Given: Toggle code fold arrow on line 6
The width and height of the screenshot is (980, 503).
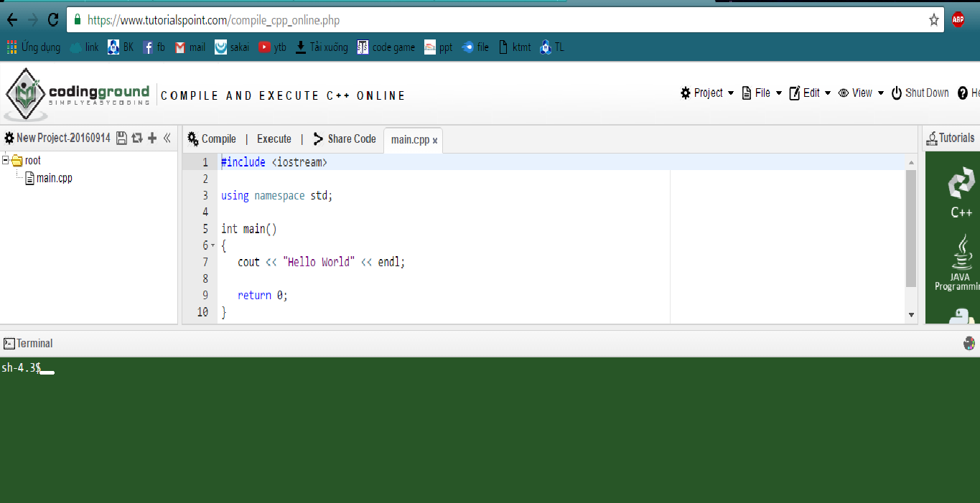Looking at the screenshot, I should tap(213, 245).
